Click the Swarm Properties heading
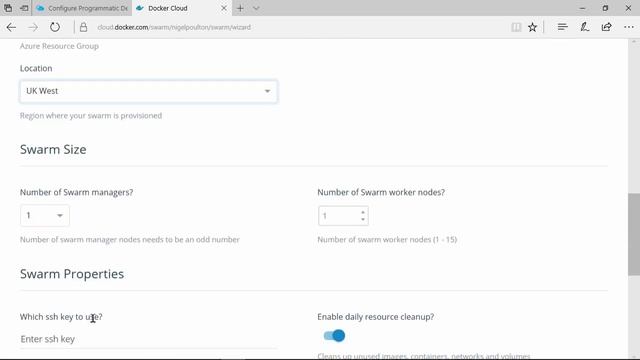640x360 pixels. coord(72,274)
